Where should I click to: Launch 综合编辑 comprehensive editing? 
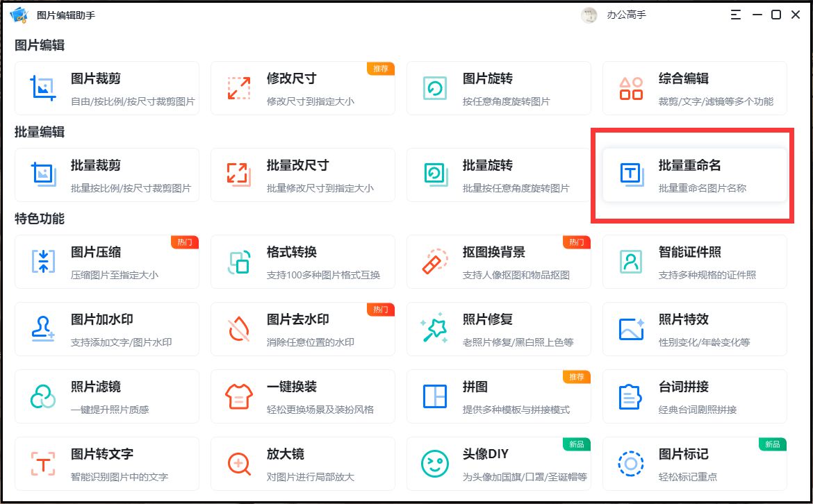pyautogui.click(x=695, y=87)
